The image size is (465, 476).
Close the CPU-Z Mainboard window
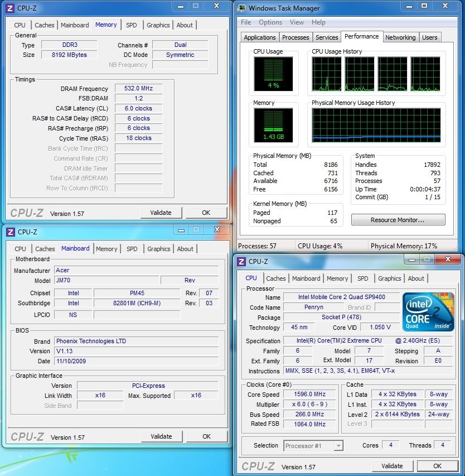pyautogui.click(x=217, y=230)
